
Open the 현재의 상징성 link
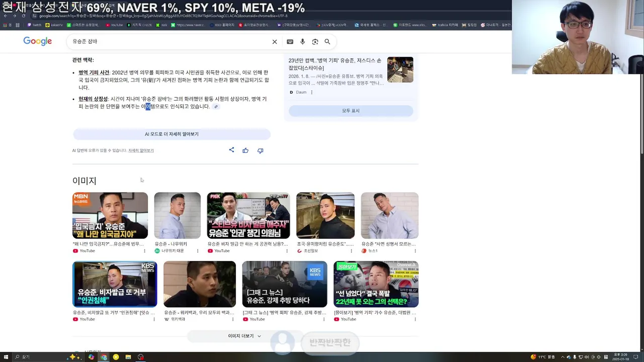(93, 99)
